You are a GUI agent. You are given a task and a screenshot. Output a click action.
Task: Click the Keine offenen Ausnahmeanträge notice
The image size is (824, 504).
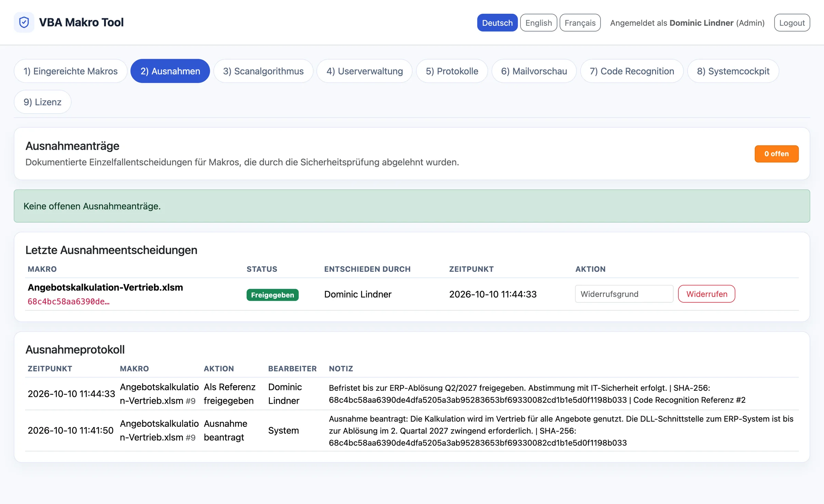412,206
